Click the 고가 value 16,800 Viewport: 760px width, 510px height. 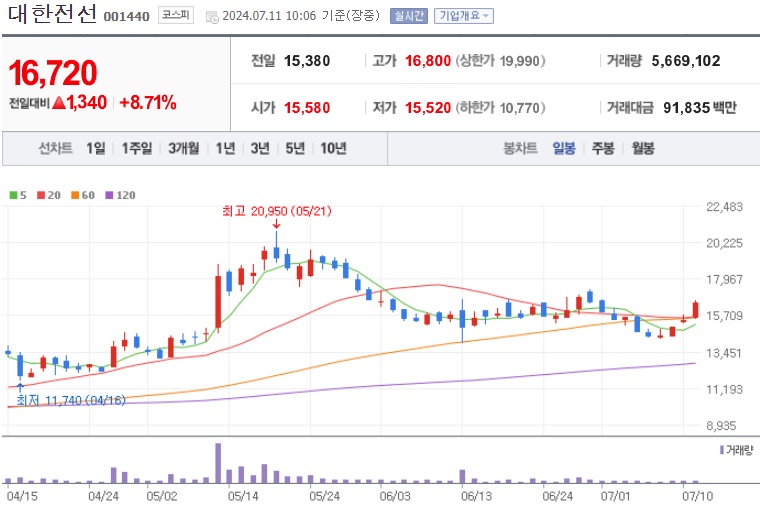(428, 61)
